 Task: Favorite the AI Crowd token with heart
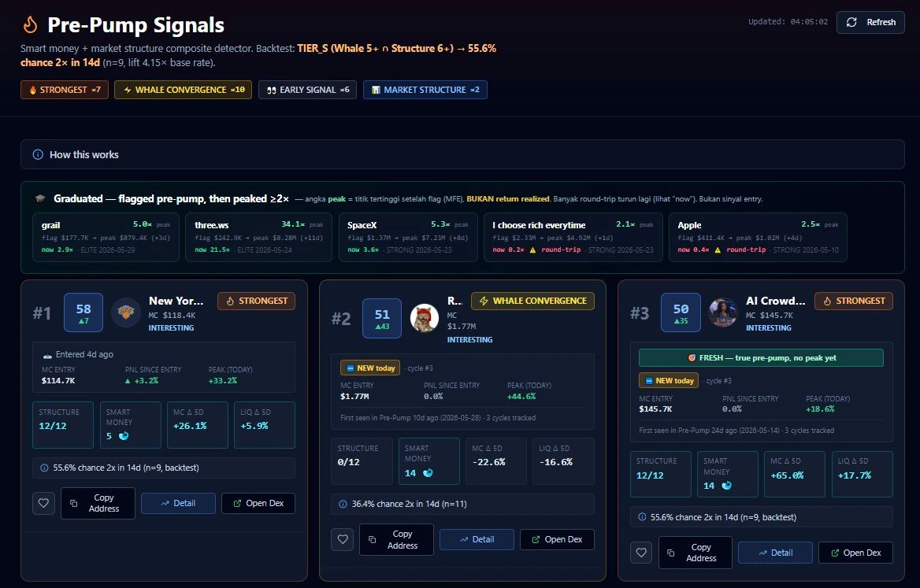pos(641,553)
